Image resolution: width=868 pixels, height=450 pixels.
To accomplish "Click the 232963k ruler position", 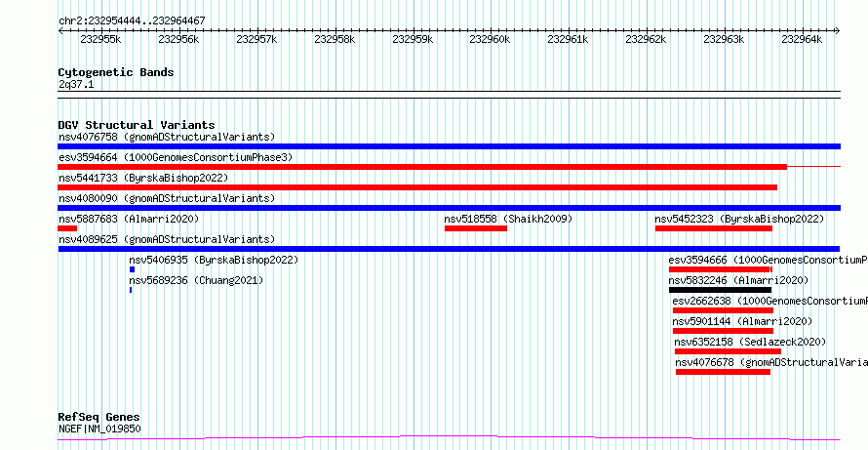I will point(725,39).
